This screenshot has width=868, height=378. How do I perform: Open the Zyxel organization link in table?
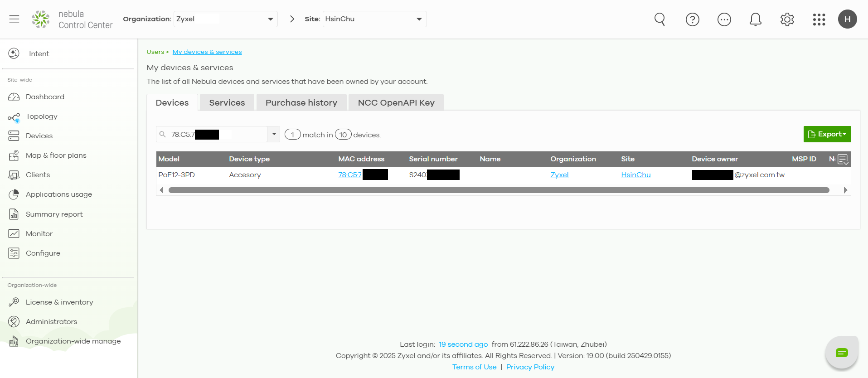pos(560,175)
